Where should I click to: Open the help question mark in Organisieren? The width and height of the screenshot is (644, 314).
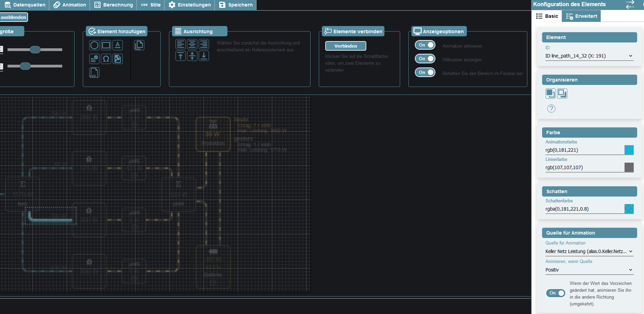pyautogui.click(x=551, y=109)
